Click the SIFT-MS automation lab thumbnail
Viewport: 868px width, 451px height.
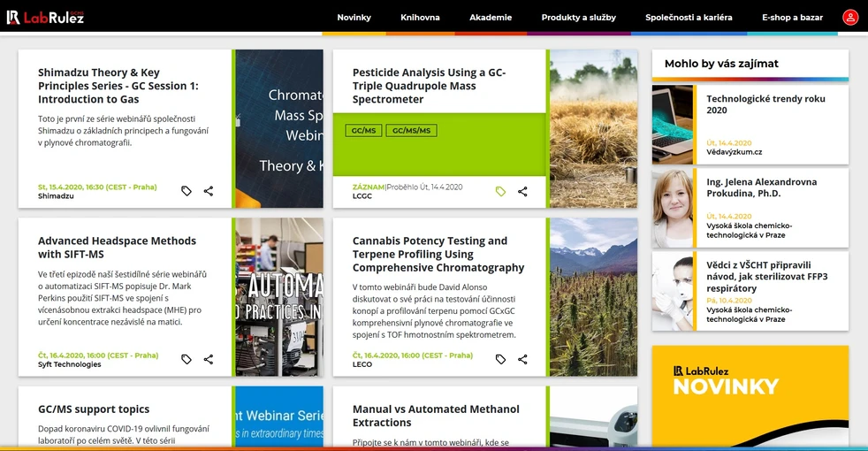[279, 297]
